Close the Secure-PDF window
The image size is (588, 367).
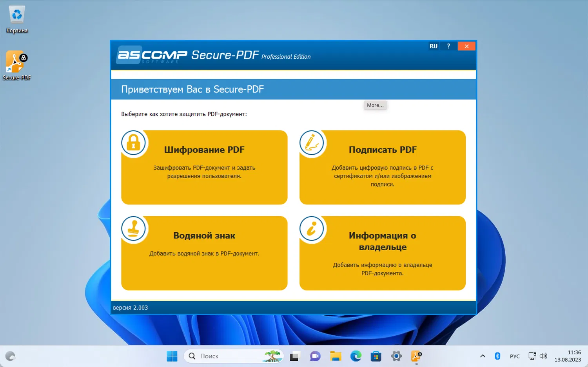coord(466,46)
